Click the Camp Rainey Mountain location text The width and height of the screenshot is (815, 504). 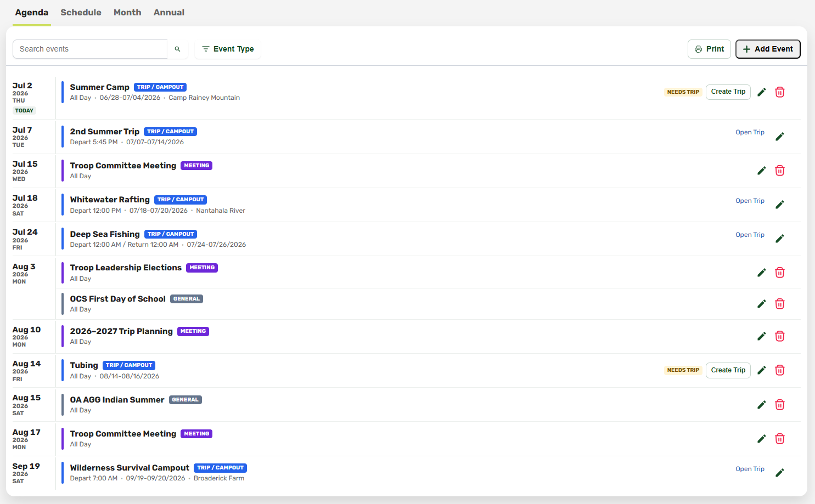pos(204,98)
